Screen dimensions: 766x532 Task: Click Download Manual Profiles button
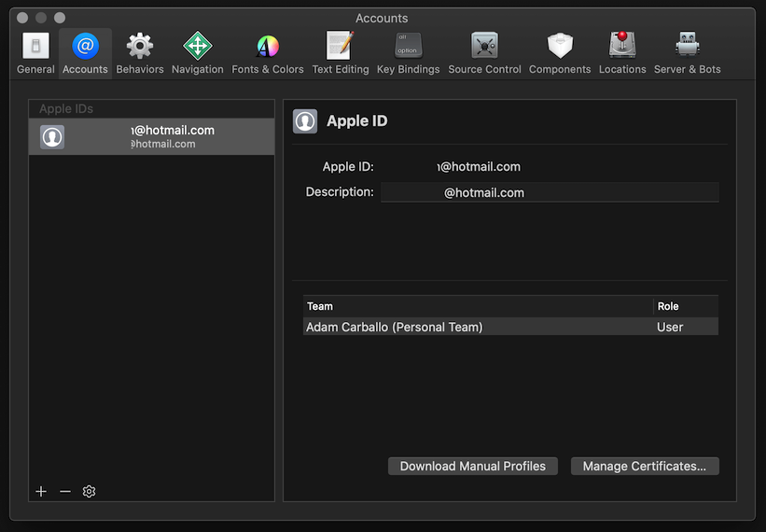tap(472, 466)
